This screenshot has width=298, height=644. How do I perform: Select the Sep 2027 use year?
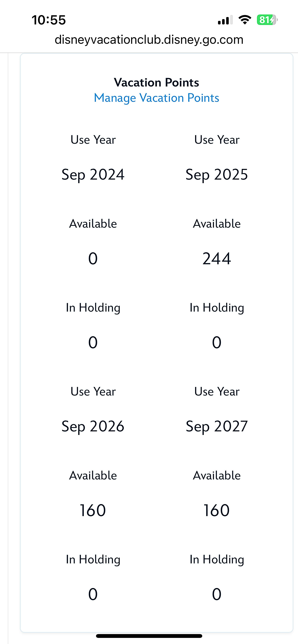click(217, 426)
